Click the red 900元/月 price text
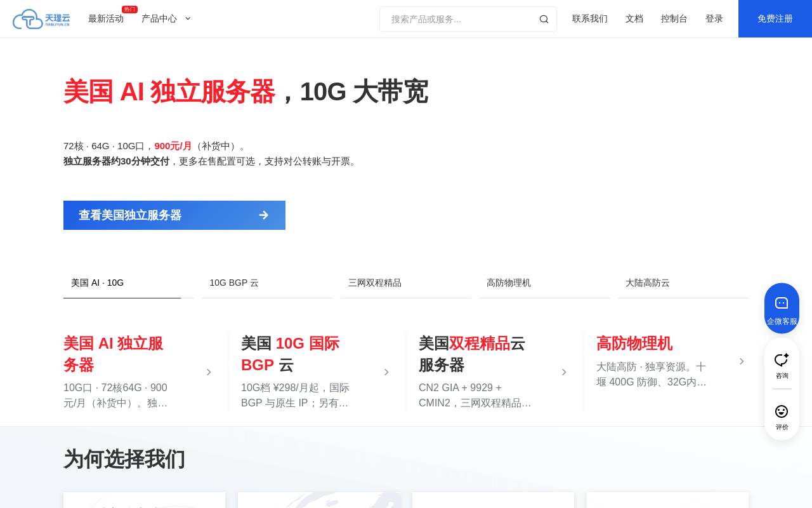The image size is (812, 508). tap(173, 146)
